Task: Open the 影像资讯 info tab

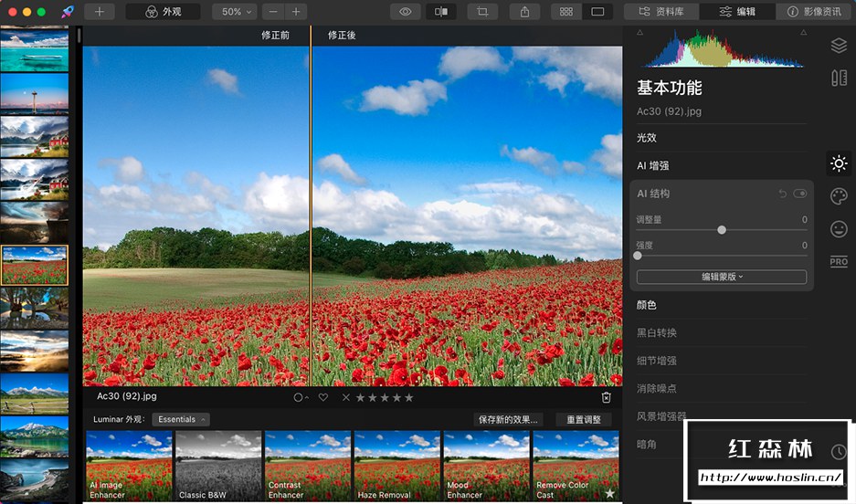Action: (813, 12)
